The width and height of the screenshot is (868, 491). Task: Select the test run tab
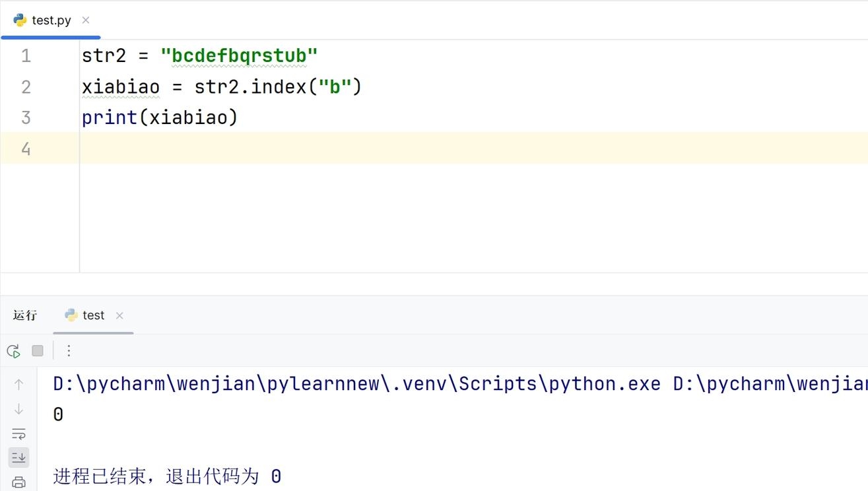(x=93, y=315)
